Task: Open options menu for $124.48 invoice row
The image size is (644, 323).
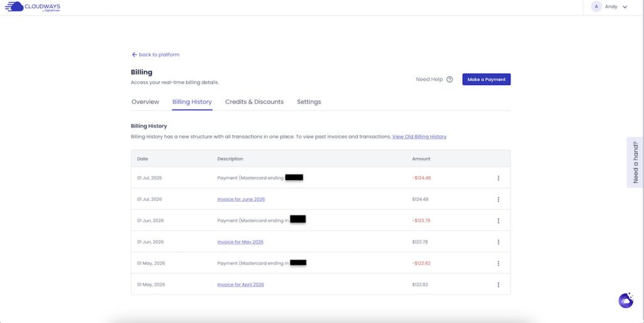Action: (x=498, y=200)
